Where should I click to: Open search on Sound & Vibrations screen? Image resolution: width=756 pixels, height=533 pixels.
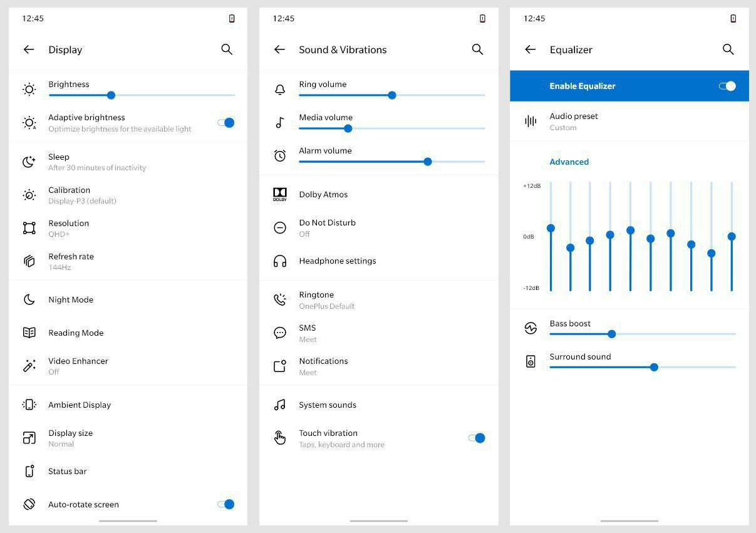coord(477,49)
